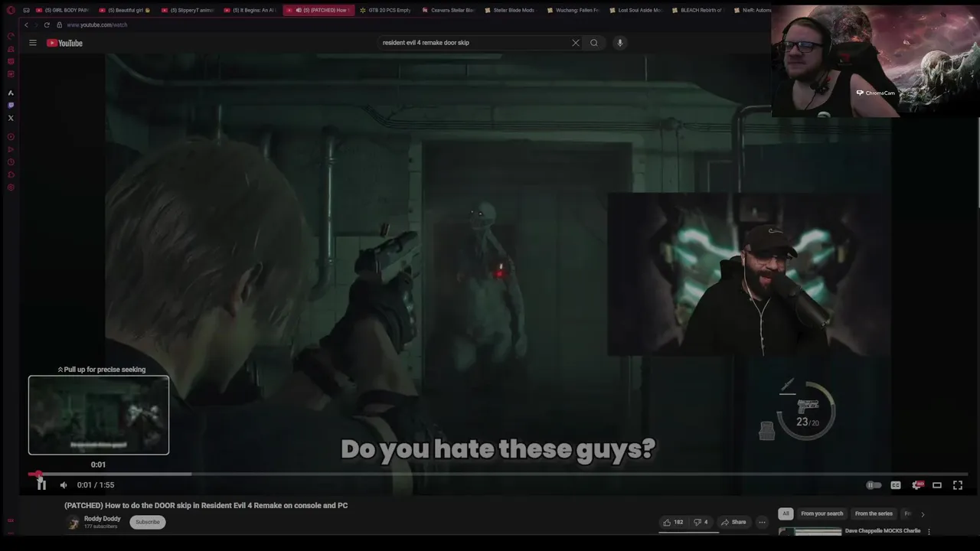Select the (PATCHED) How to tab
Screen dimensions: 980x551
pyautogui.click(x=318, y=10)
